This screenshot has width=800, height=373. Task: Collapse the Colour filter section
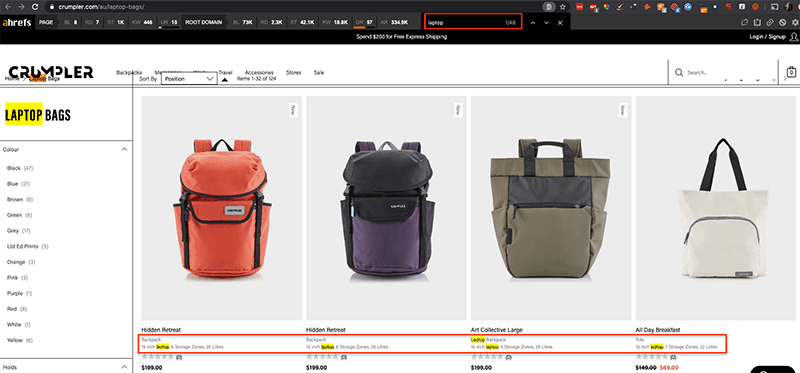[124, 150]
